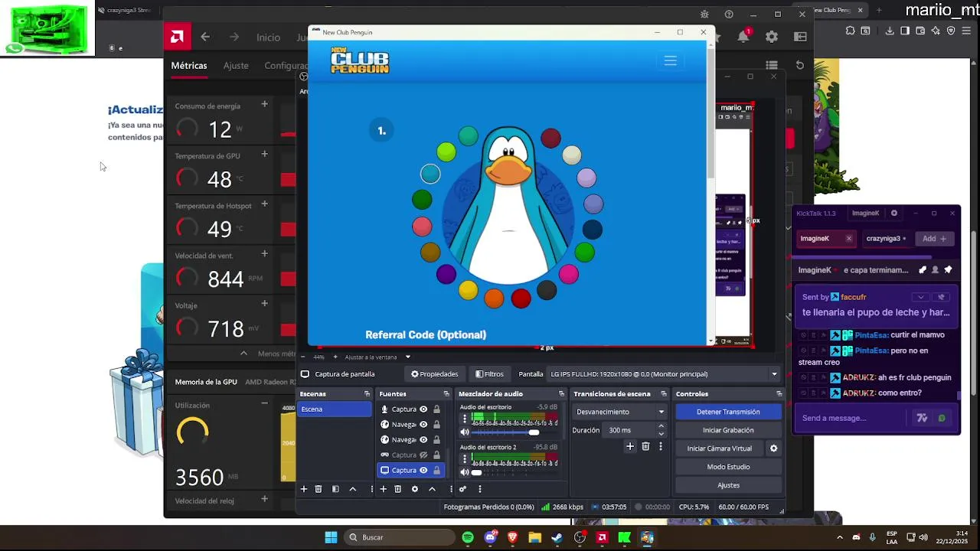The width and height of the screenshot is (980, 551).
Task: Delete the scene transition with trash icon
Action: 645,446
